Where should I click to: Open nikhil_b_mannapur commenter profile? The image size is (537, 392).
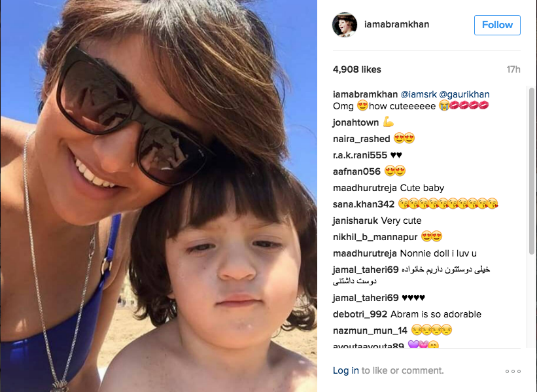pyautogui.click(x=375, y=237)
